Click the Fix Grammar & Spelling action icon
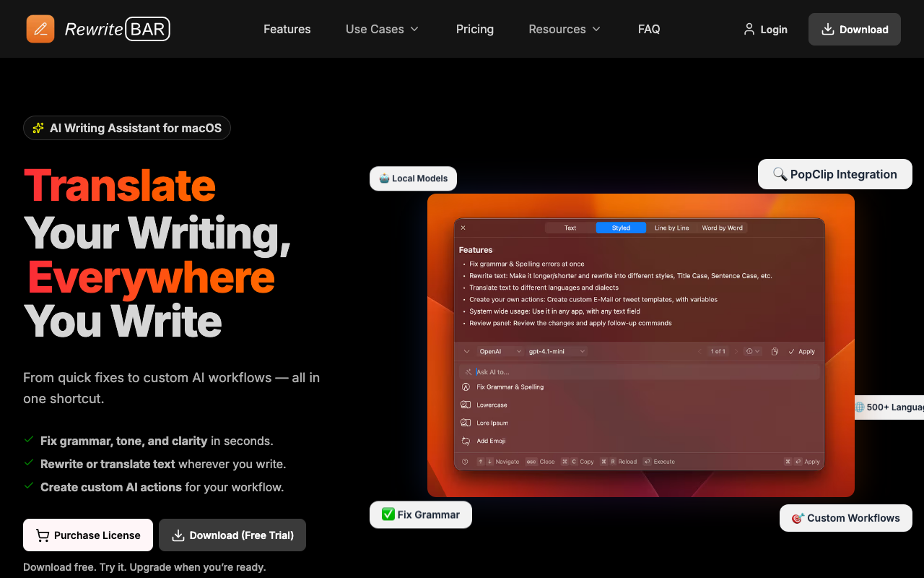The height and width of the screenshot is (578, 924). click(x=466, y=387)
